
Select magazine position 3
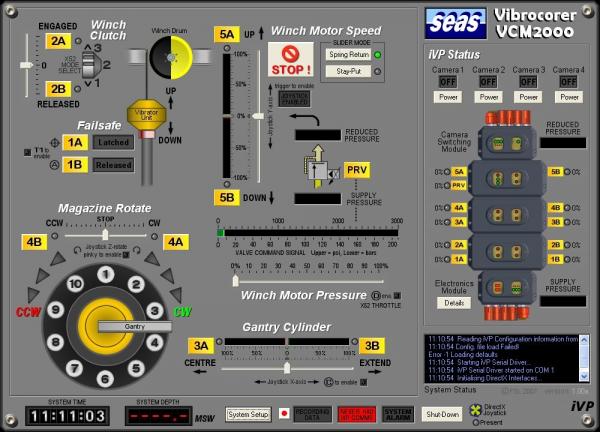point(155,311)
